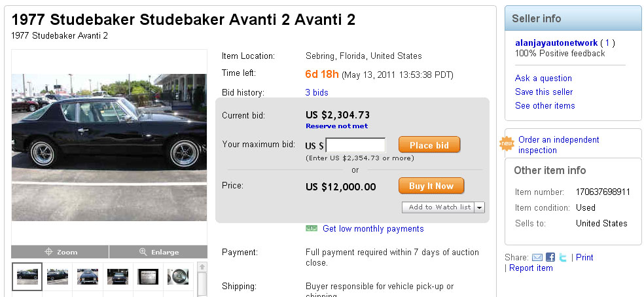Image resolution: width=644 pixels, height=297 pixels.
Task: Select the front view car thumbnail
Action: (x=87, y=277)
